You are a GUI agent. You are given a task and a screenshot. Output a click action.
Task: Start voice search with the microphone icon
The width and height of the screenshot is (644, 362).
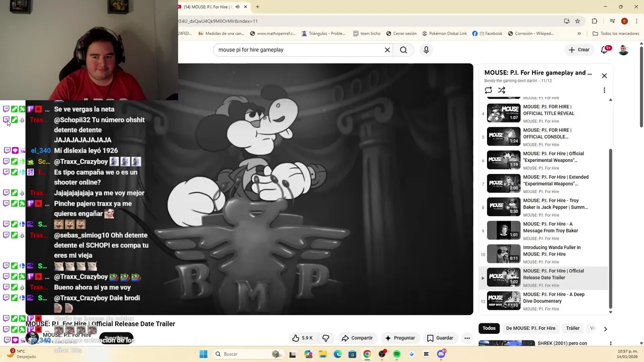click(x=426, y=50)
